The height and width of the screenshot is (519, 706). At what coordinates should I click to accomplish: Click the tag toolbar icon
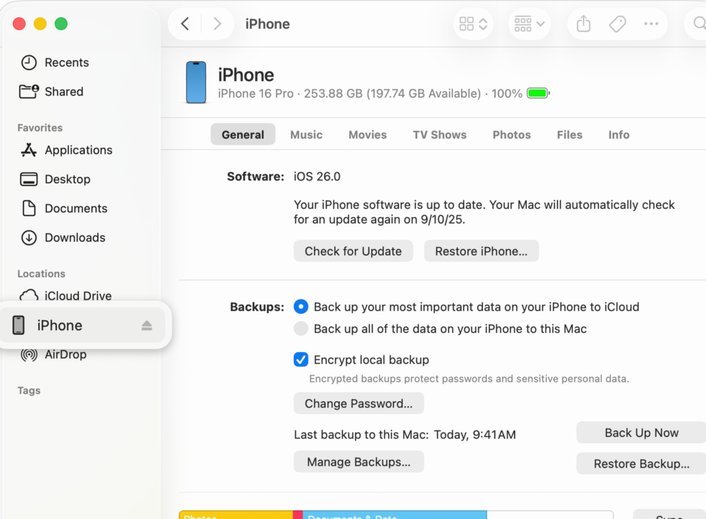tap(617, 24)
